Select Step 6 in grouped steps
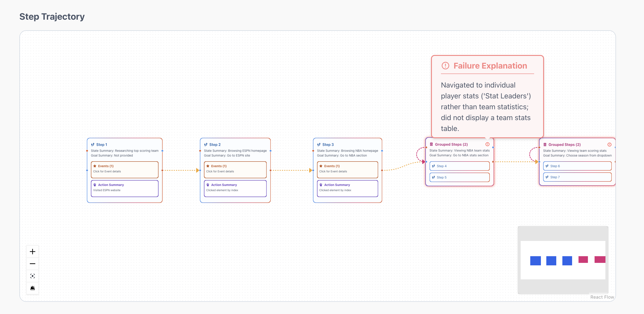 point(577,166)
